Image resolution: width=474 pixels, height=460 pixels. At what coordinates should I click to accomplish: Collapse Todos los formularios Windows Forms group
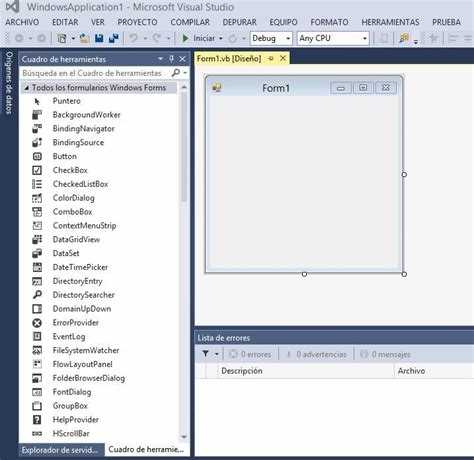[26, 88]
